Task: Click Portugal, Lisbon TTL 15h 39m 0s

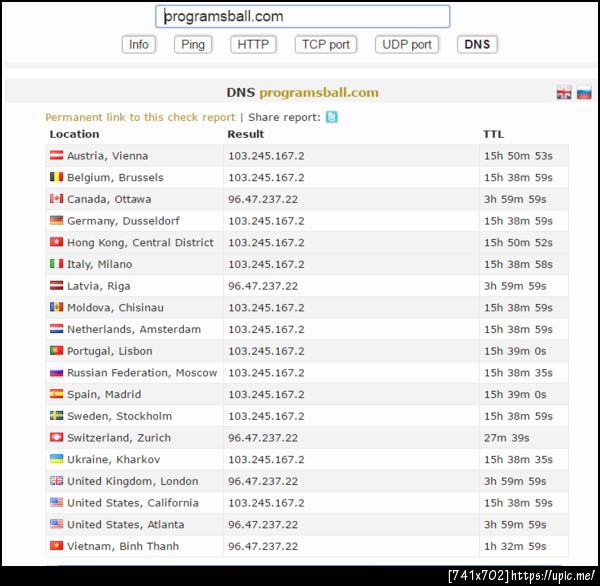Action: coord(515,351)
